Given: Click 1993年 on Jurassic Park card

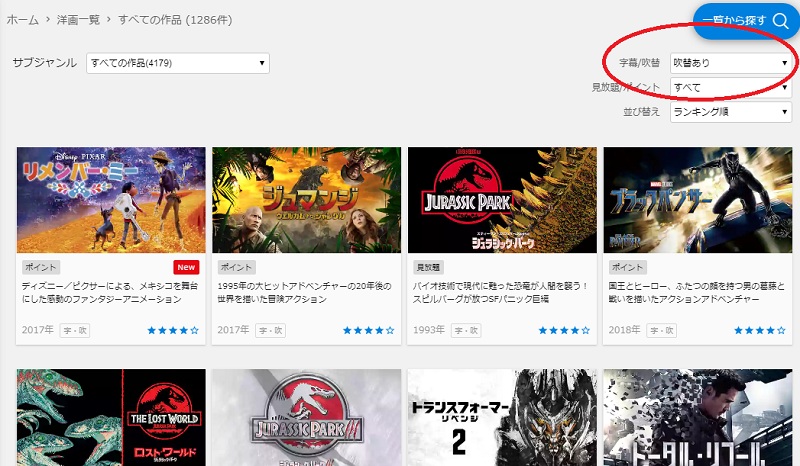Looking at the screenshot, I should point(429,330).
